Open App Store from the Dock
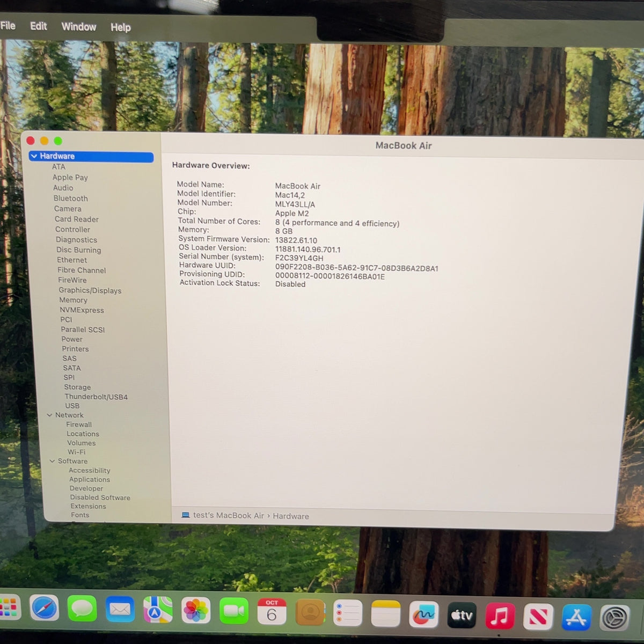The width and height of the screenshot is (644, 644). [x=576, y=618]
